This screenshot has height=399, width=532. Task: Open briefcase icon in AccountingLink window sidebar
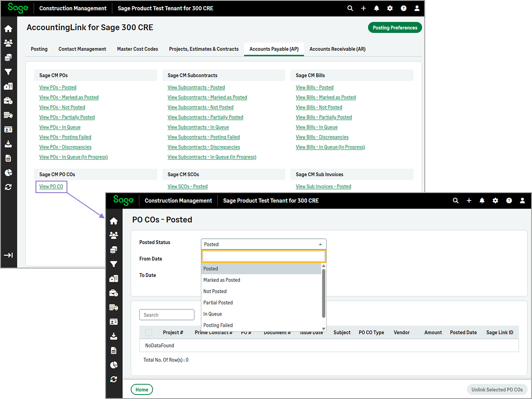coord(8,101)
